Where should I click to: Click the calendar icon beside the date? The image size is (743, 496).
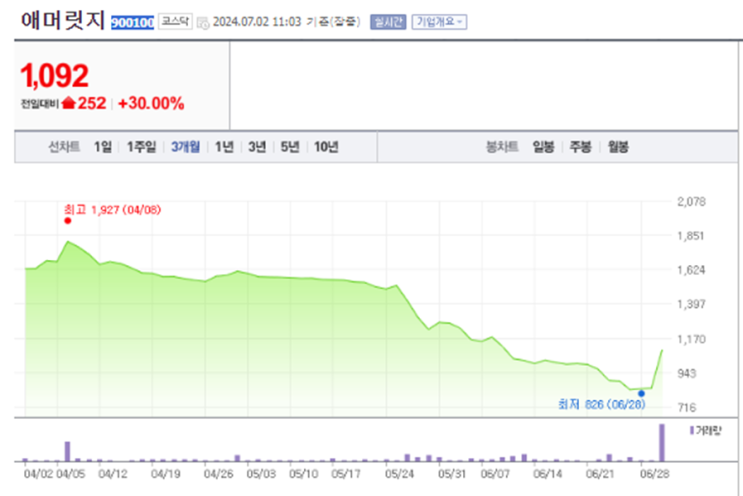point(203,23)
